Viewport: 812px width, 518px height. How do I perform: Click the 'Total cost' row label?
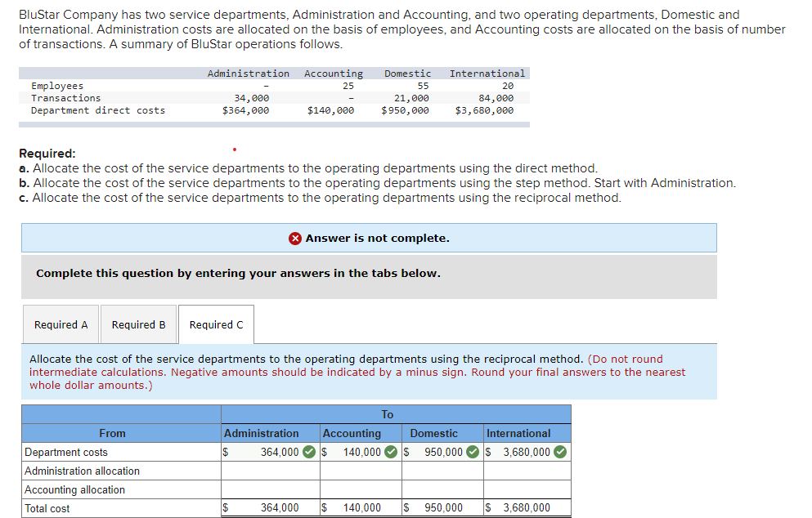(x=47, y=508)
